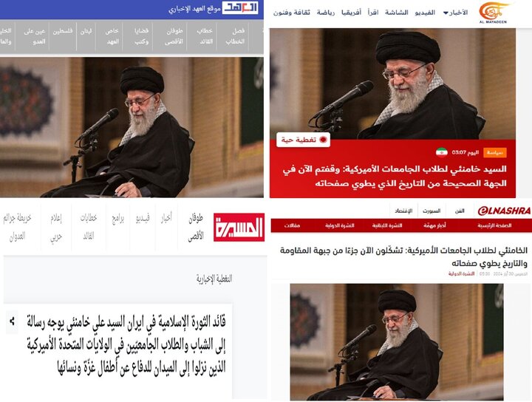Click the Elnashra article photo of Khamenei
The width and height of the screenshot is (532, 402).
click(396, 342)
